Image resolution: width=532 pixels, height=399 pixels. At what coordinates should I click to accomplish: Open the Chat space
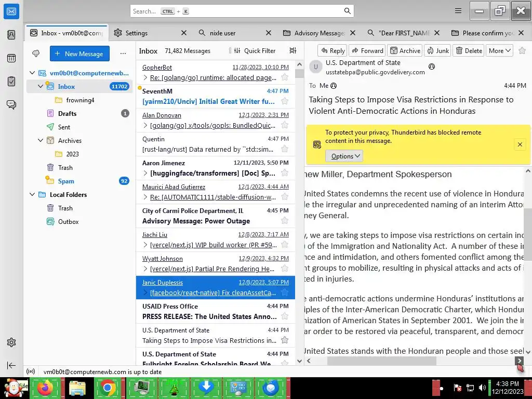(x=11, y=104)
